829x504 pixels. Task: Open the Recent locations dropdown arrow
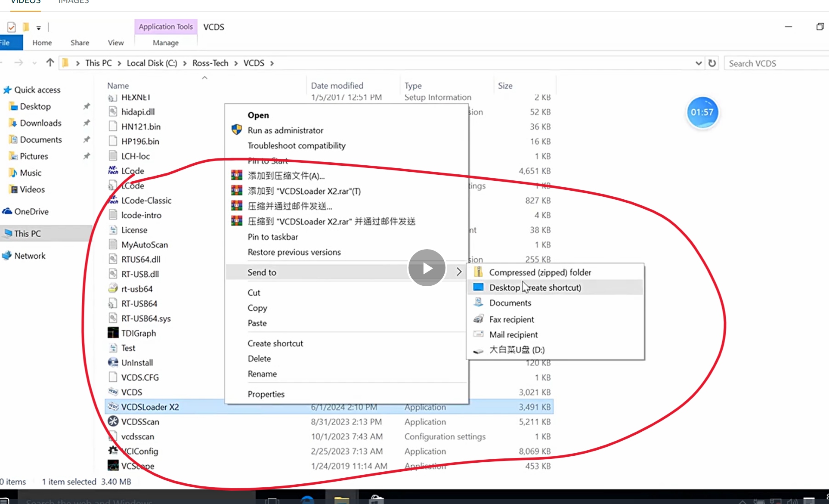tap(34, 63)
